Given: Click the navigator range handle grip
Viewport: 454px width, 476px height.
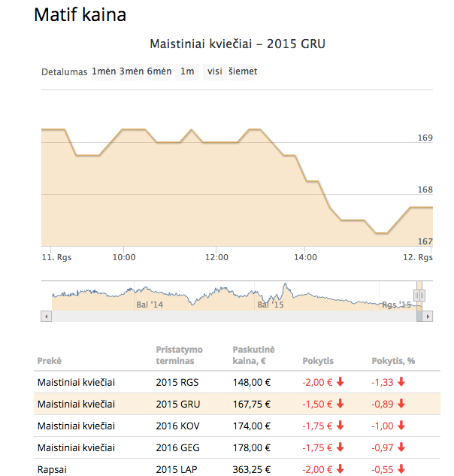Looking at the screenshot, I should (x=419, y=295).
